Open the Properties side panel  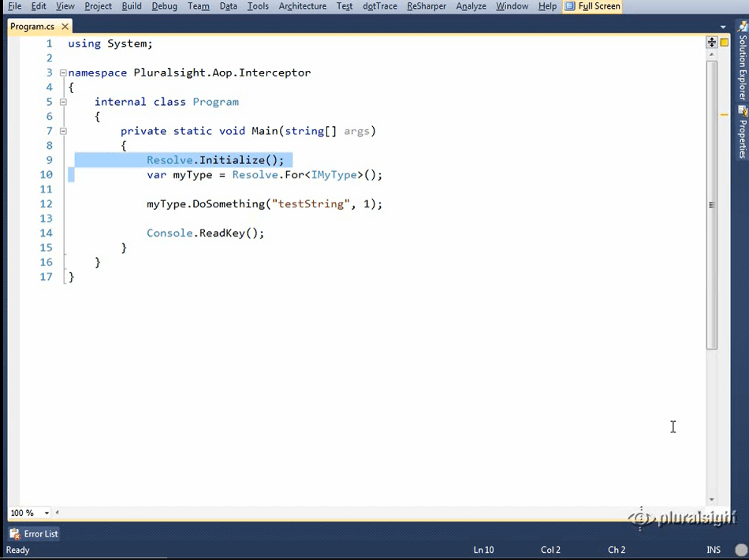click(743, 133)
